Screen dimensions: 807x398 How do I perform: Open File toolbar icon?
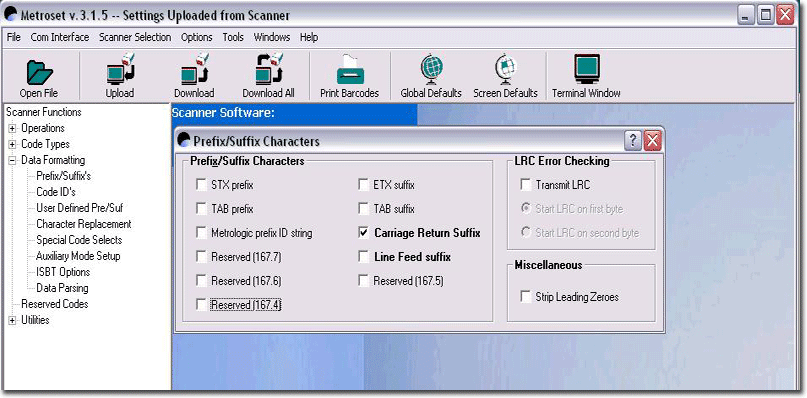(39, 73)
